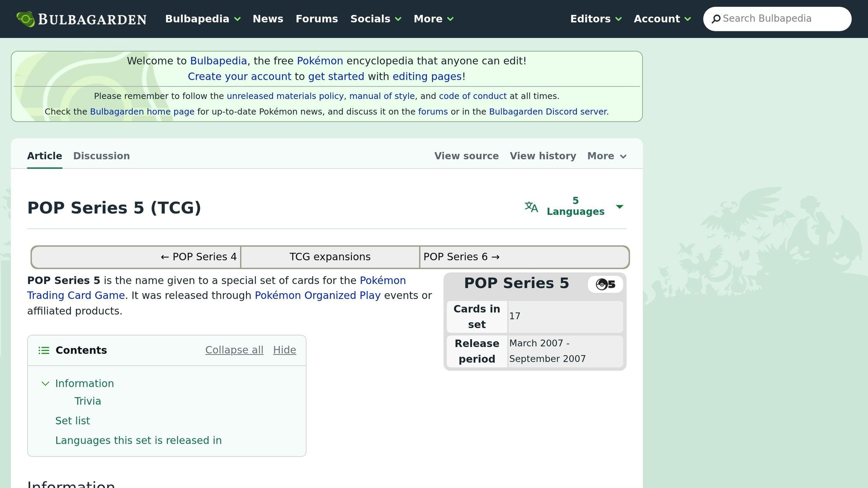Go to previous set POP Series 4
Screen dimensions: 868x488
pos(199,257)
